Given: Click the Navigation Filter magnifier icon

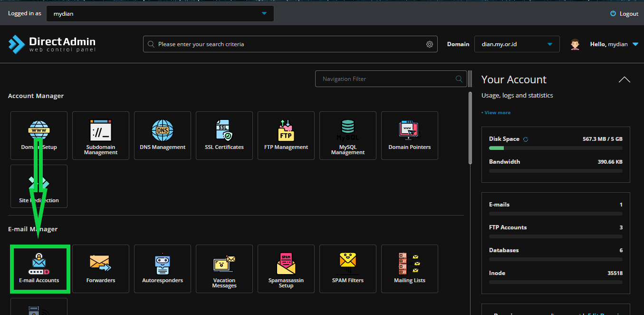Looking at the screenshot, I should coord(459,79).
